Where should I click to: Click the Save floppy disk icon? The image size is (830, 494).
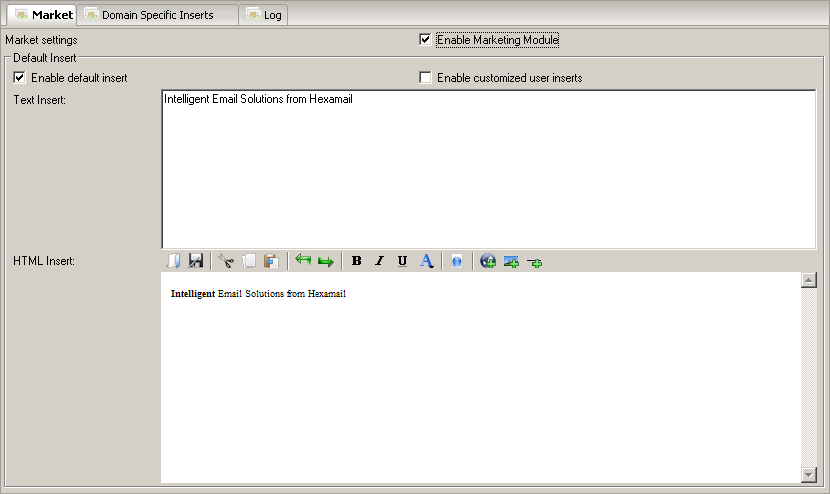click(x=196, y=261)
